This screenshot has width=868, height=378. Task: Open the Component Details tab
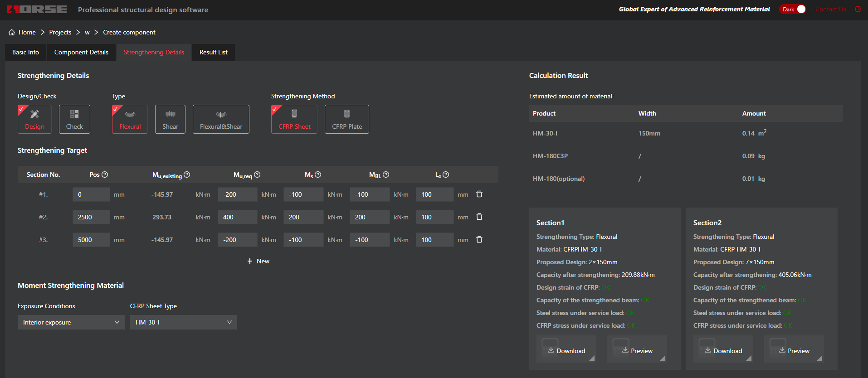click(x=81, y=52)
